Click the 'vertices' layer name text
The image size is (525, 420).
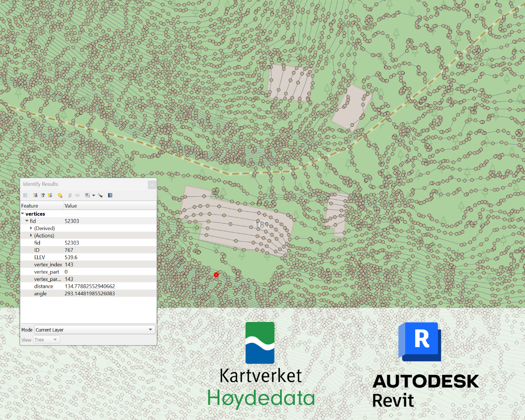pyautogui.click(x=35, y=214)
